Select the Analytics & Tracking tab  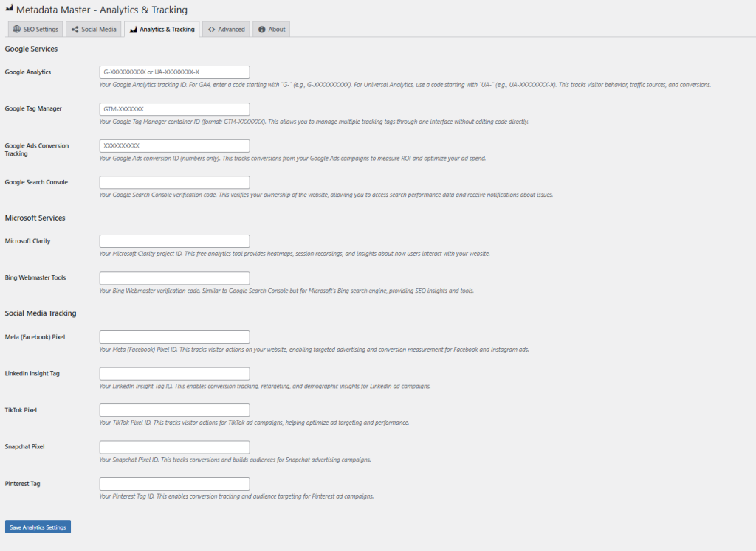(x=162, y=29)
